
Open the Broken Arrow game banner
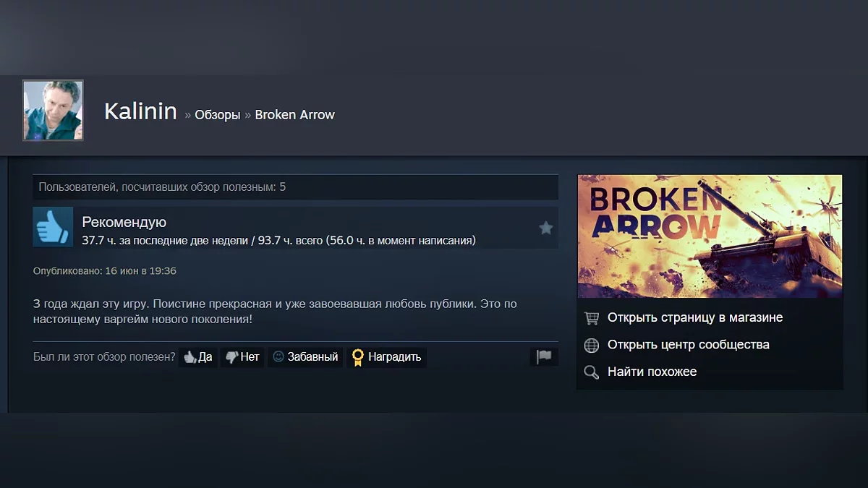(x=710, y=236)
